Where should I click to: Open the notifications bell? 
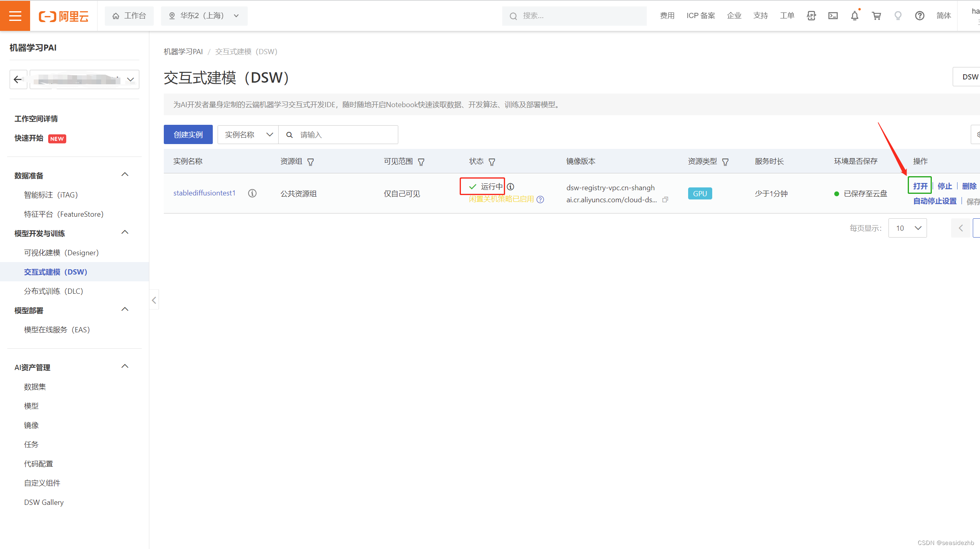854,16
